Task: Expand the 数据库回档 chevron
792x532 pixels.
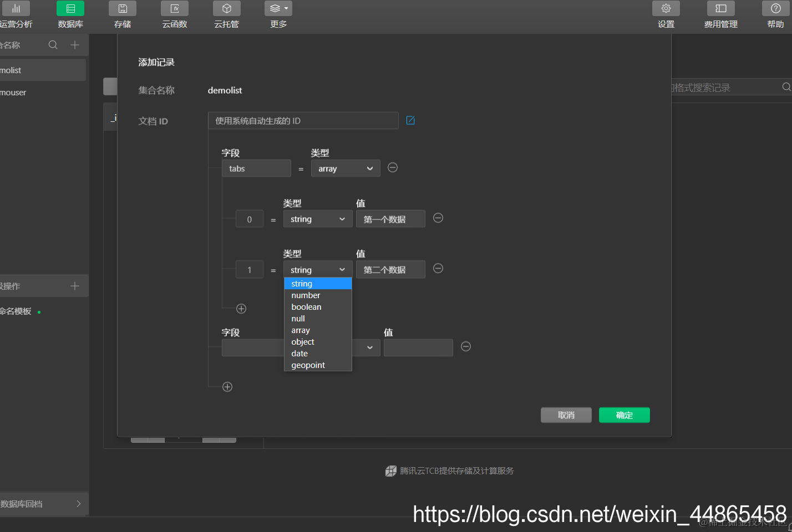Action: point(79,504)
